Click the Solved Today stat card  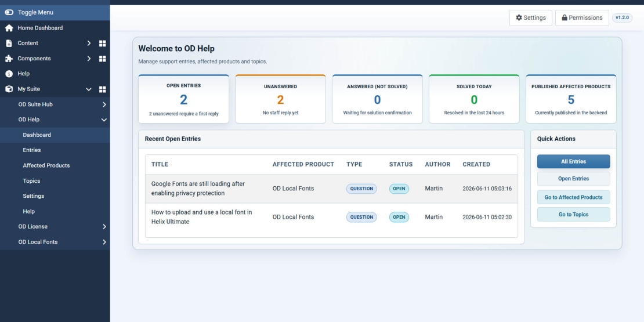tap(475, 99)
